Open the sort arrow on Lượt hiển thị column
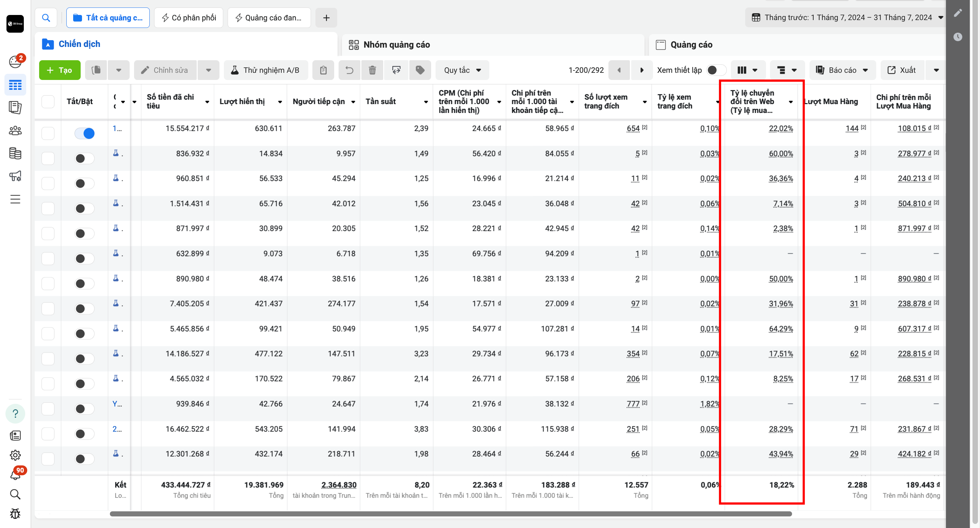The height and width of the screenshot is (528, 980). point(280,102)
